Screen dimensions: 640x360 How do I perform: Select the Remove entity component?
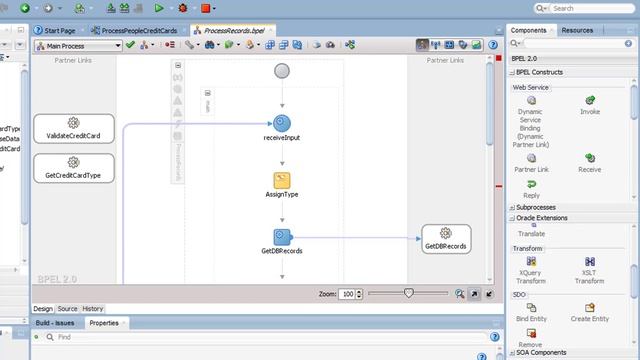click(x=531, y=338)
